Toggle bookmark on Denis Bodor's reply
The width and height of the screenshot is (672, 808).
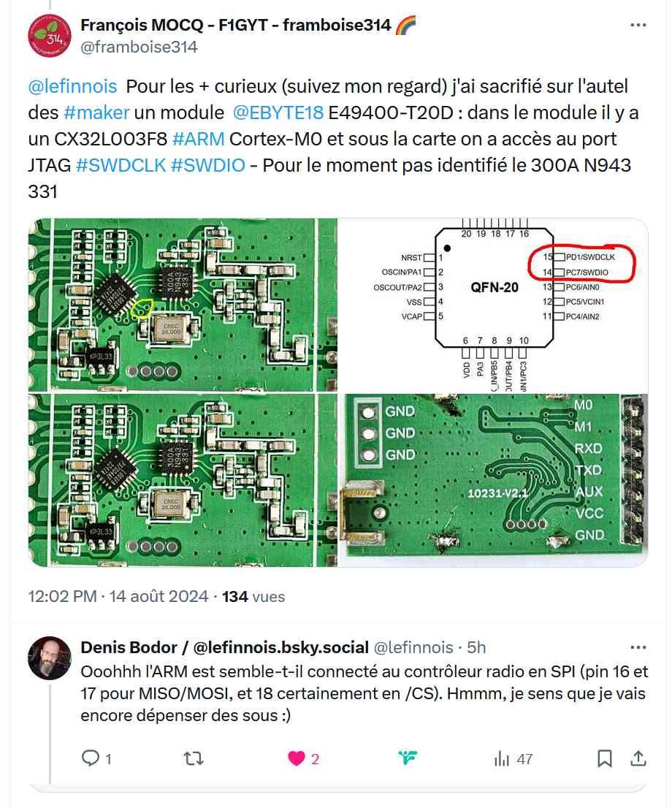tap(605, 758)
